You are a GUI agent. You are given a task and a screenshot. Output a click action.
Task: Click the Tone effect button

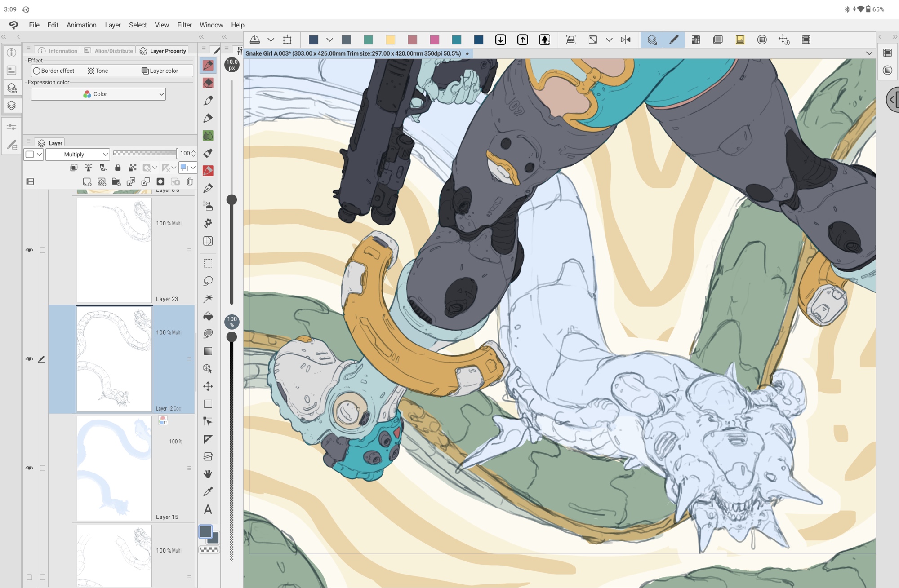(x=98, y=71)
